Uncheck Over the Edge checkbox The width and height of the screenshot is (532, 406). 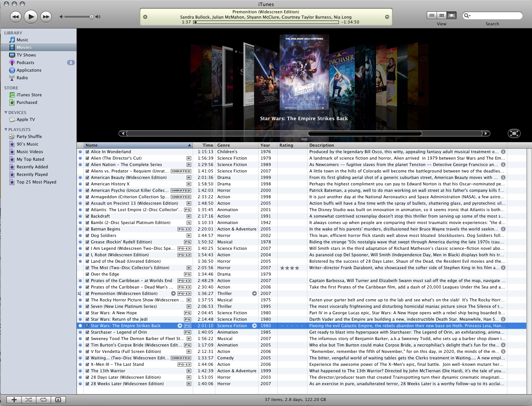click(87, 274)
